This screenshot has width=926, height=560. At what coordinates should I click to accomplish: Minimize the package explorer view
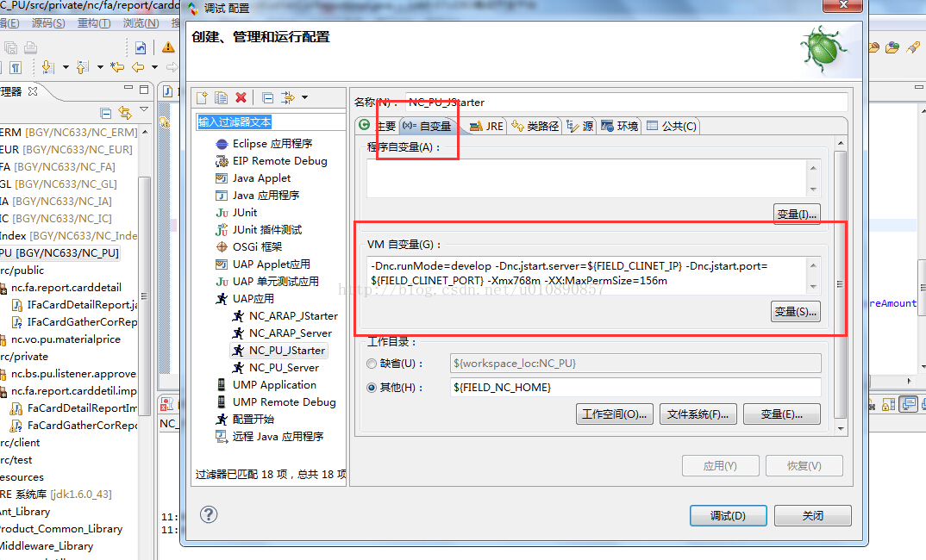tap(128, 88)
